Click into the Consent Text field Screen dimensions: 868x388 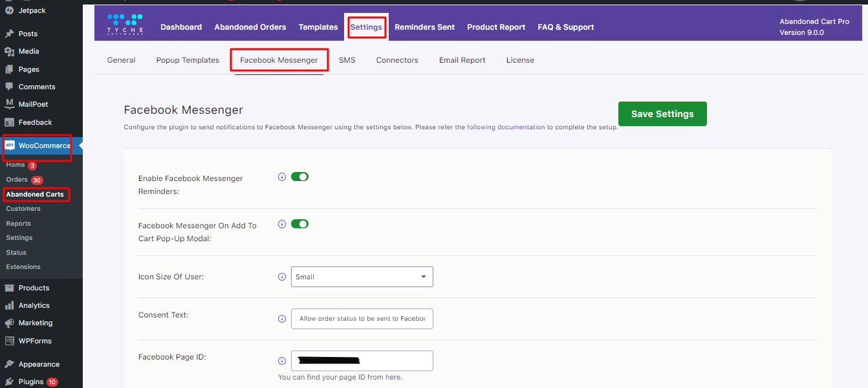(362, 319)
